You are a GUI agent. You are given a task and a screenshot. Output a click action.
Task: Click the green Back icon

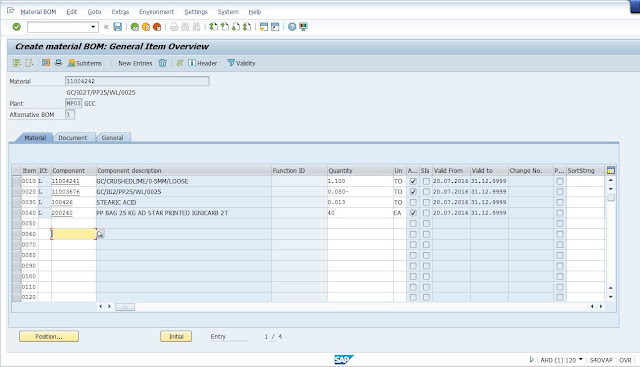click(135, 27)
